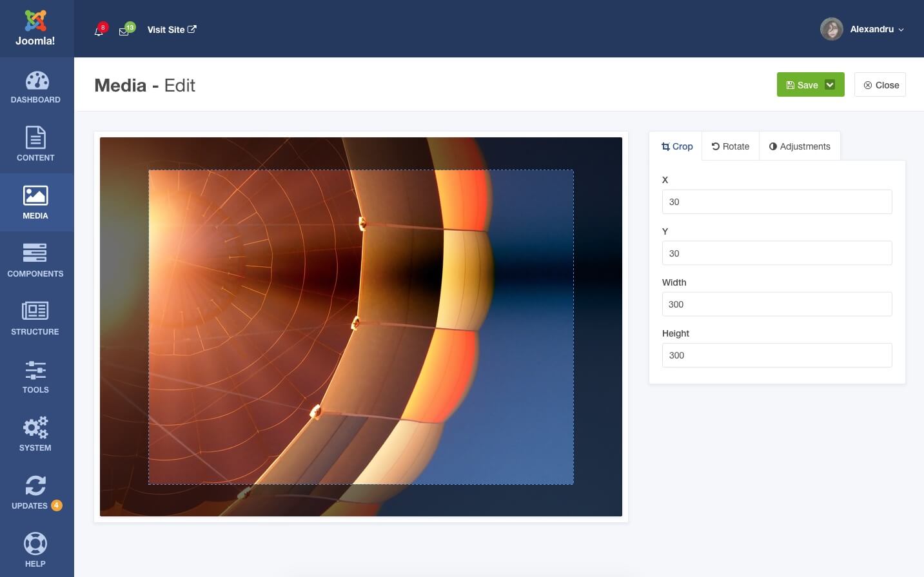Click the green Save button
This screenshot has height=577, width=924.
(x=801, y=85)
